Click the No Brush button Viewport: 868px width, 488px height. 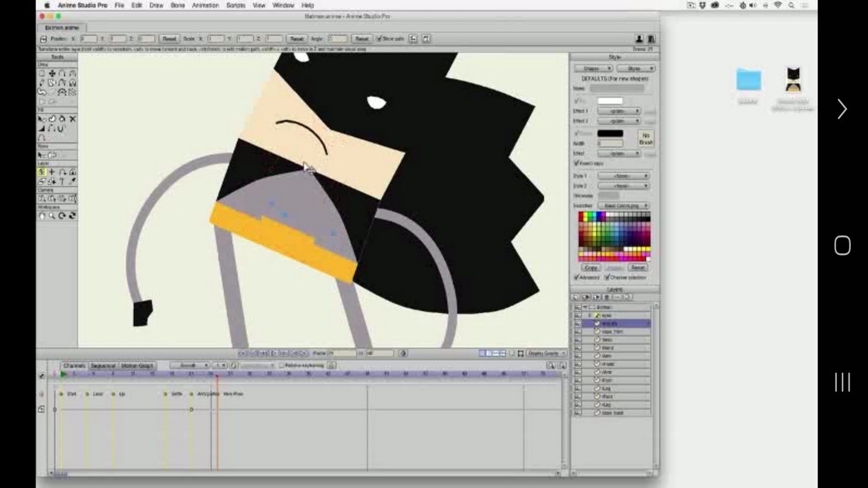[x=646, y=139]
